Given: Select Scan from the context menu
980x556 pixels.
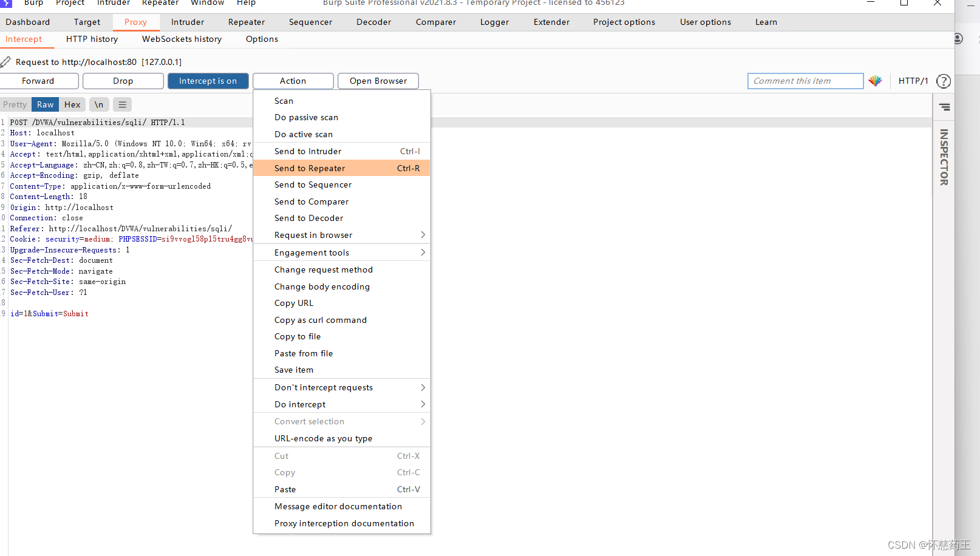Looking at the screenshot, I should [341, 101].
